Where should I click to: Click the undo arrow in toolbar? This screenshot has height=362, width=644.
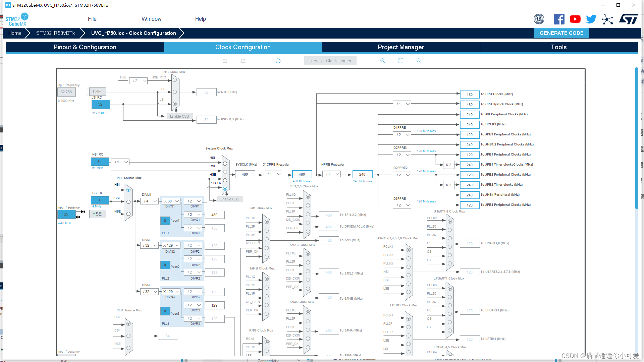pos(225,61)
